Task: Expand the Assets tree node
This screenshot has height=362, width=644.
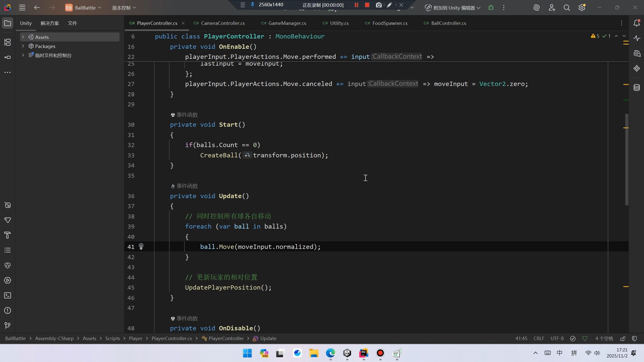Action: (x=23, y=37)
